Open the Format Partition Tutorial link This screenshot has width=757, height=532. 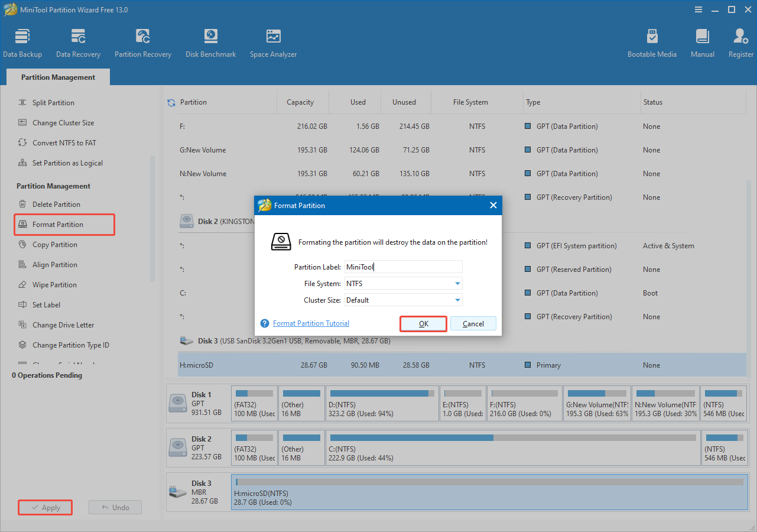tap(310, 323)
